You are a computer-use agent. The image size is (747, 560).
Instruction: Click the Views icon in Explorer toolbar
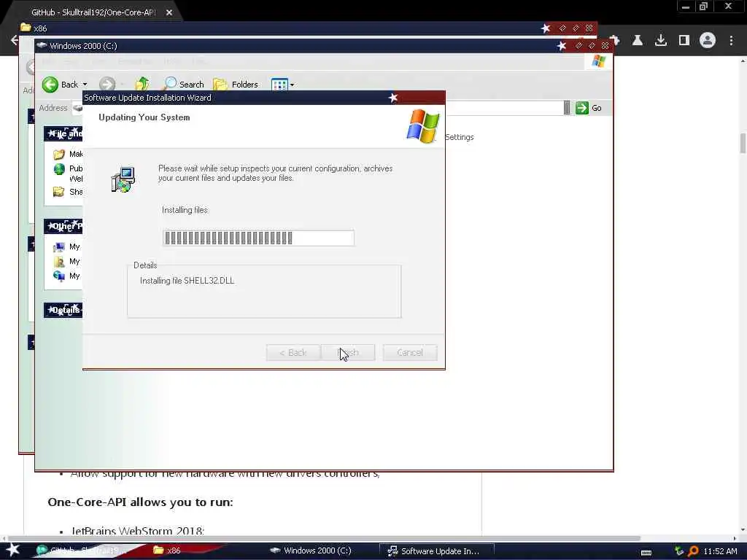pos(279,85)
